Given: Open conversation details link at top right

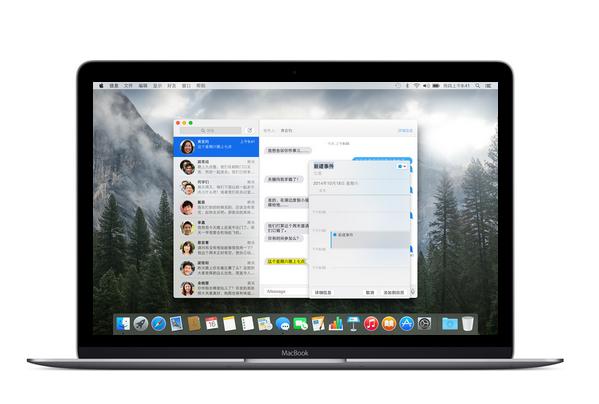Looking at the screenshot, I should pyautogui.click(x=405, y=131).
